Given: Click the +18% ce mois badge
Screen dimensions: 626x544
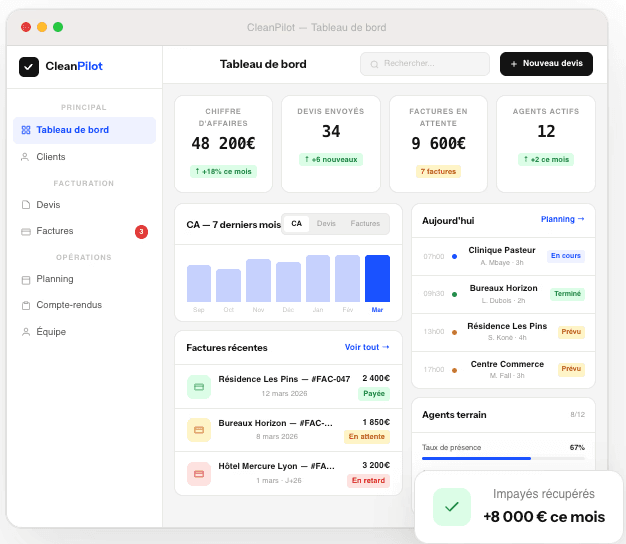Looking at the screenshot, I should coord(223,172).
